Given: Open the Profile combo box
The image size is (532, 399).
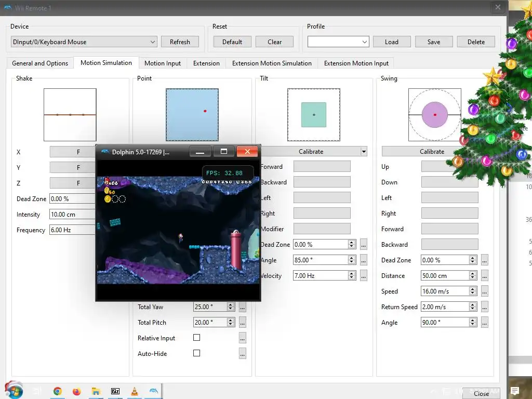Looking at the screenshot, I should [338, 42].
